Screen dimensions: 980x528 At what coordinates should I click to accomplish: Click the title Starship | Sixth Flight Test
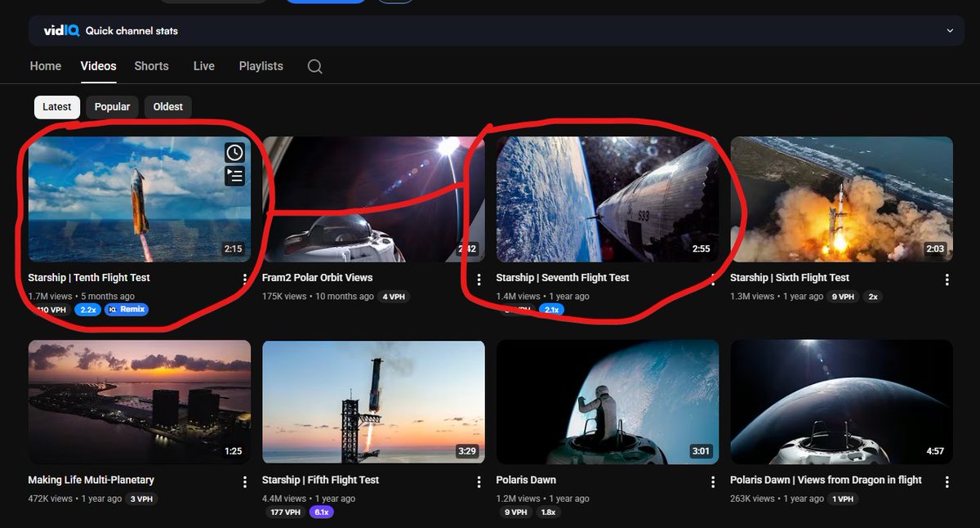(790, 278)
